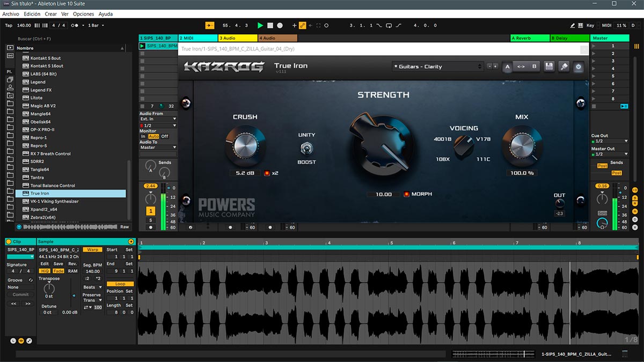Select state A in True Iron
This screenshot has height=362, width=644.
coord(508,67)
